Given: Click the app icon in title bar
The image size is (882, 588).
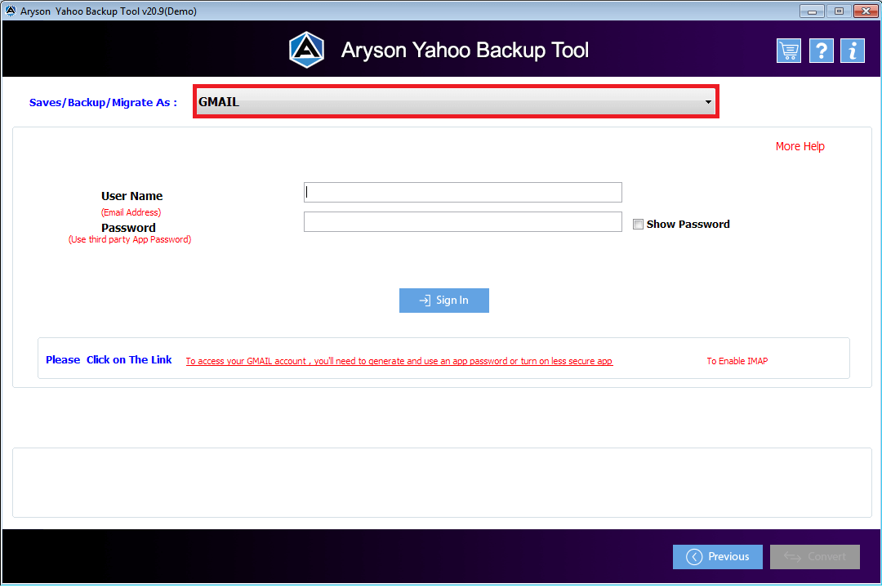Looking at the screenshot, I should click(10, 11).
